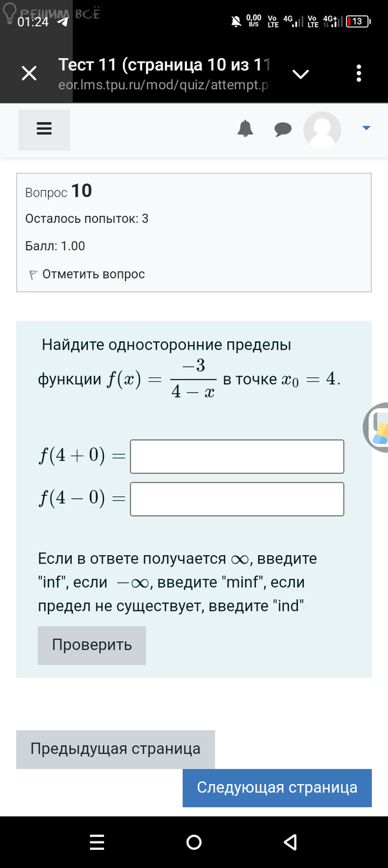
Task: Close the browser tab with X
Action: (29, 73)
